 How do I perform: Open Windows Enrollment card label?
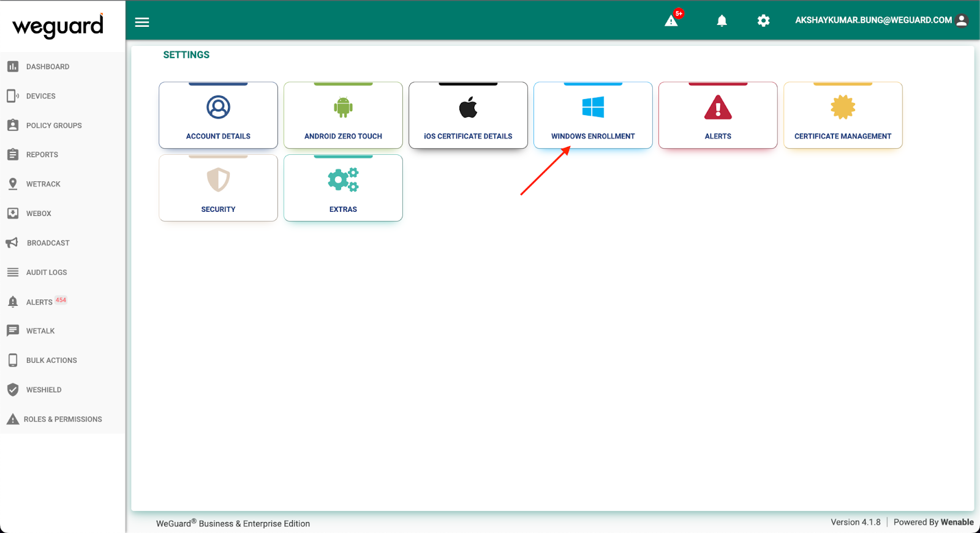(593, 136)
